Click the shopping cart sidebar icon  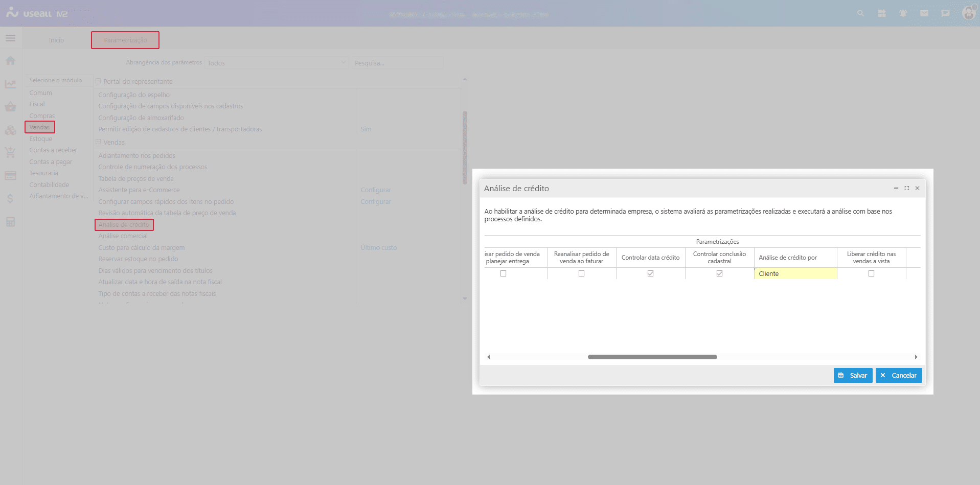click(10, 152)
